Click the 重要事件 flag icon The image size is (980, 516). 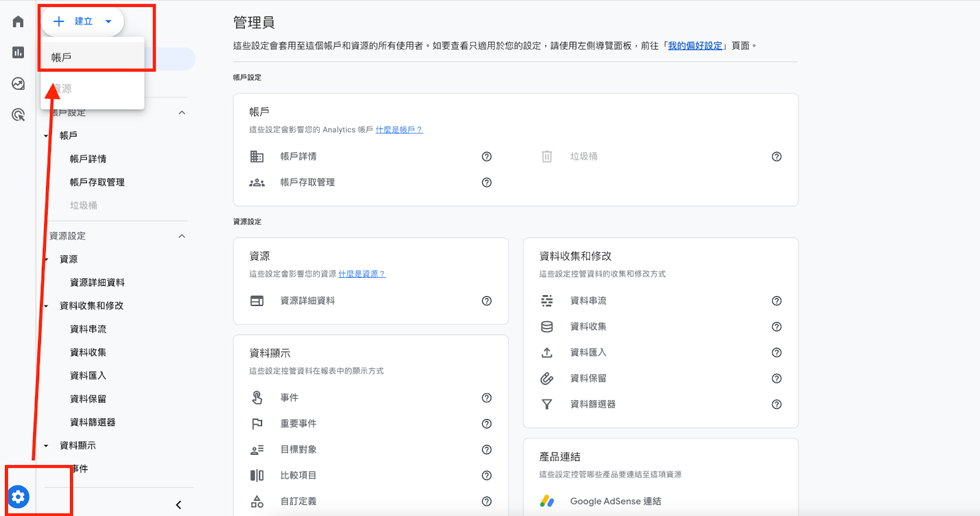click(x=257, y=424)
